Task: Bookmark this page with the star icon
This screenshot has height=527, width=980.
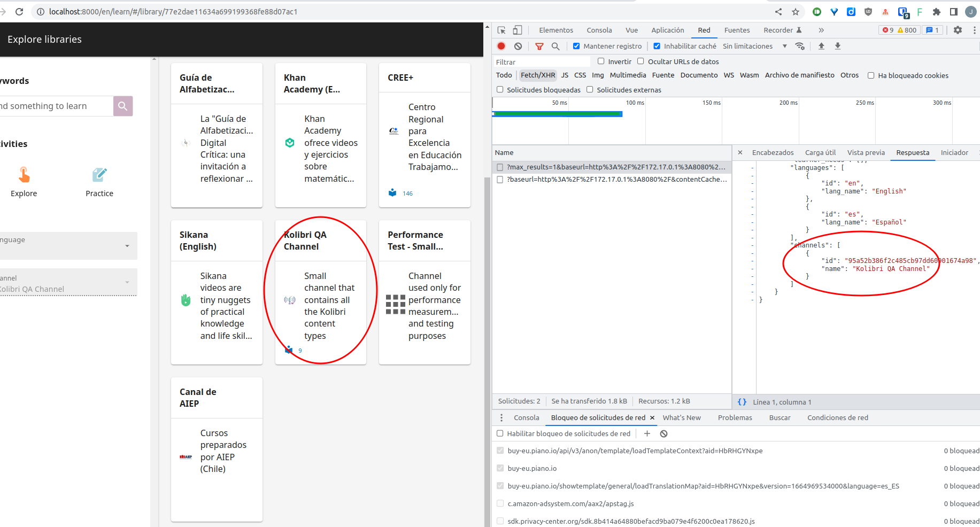Action: [796, 12]
